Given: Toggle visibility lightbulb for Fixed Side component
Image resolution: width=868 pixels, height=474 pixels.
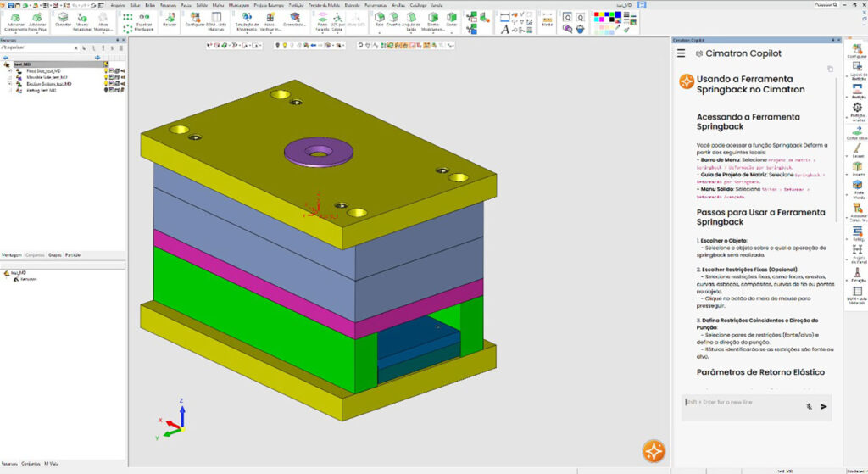Looking at the screenshot, I should click(x=106, y=71).
